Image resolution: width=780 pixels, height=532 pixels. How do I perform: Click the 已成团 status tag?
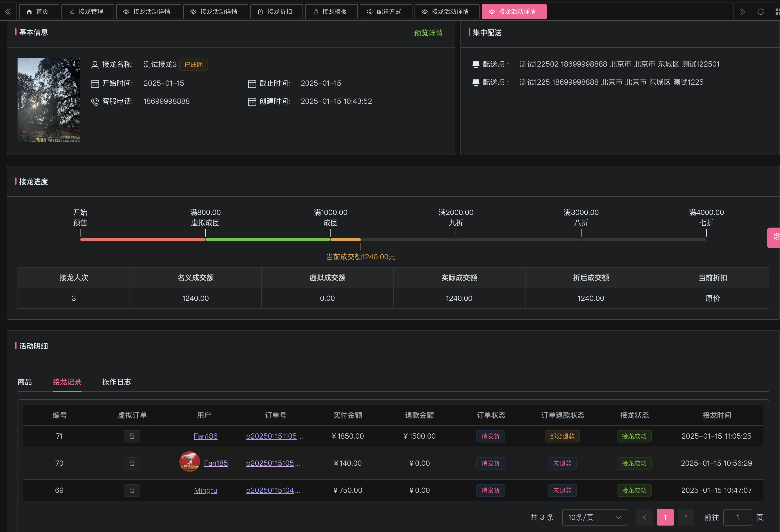point(194,65)
